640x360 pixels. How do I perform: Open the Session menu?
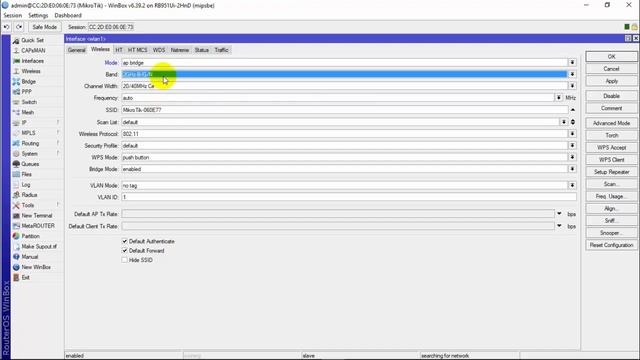pyautogui.click(x=13, y=16)
